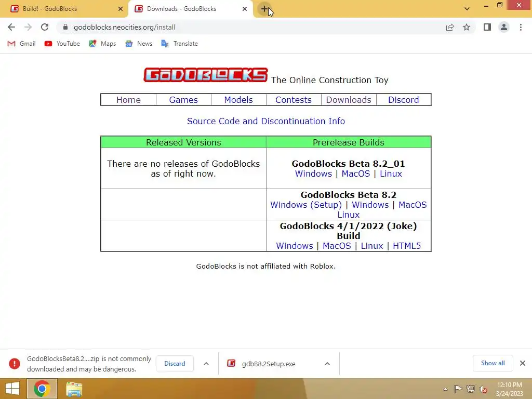This screenshot has width=532, height=399.
Task: Expand options for gdbB8.2Setup.exe download
Action: coord(327,364)
